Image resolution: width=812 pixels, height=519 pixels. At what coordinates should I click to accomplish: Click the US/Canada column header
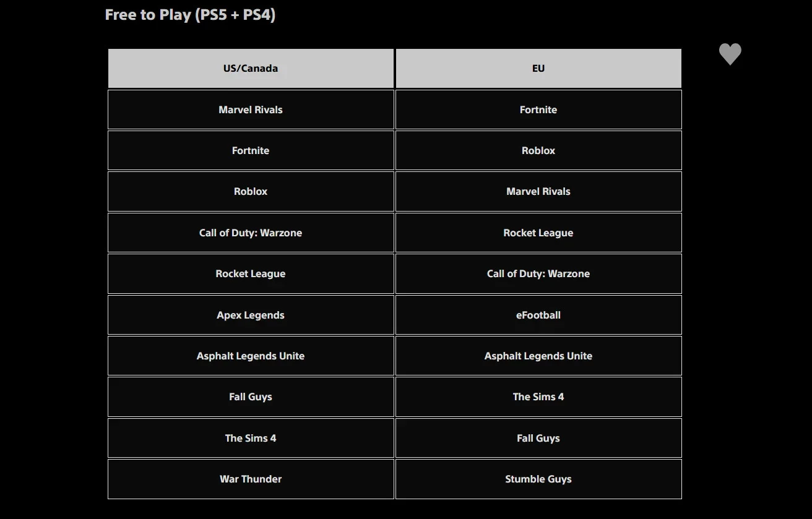coord(251,69)
